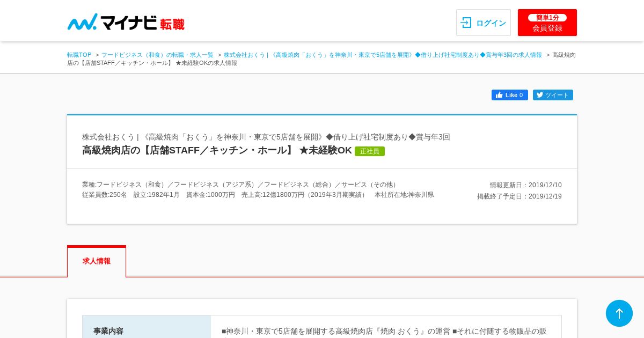Click the 従業員数:250名 company details line
The image size is (644, 338).
(x=258, y=195)
